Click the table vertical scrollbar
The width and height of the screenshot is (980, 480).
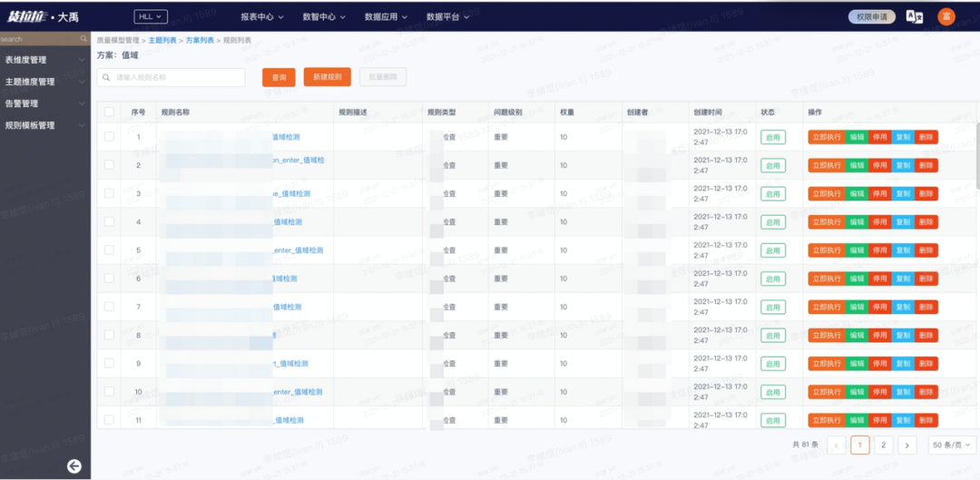pos(977,156)
